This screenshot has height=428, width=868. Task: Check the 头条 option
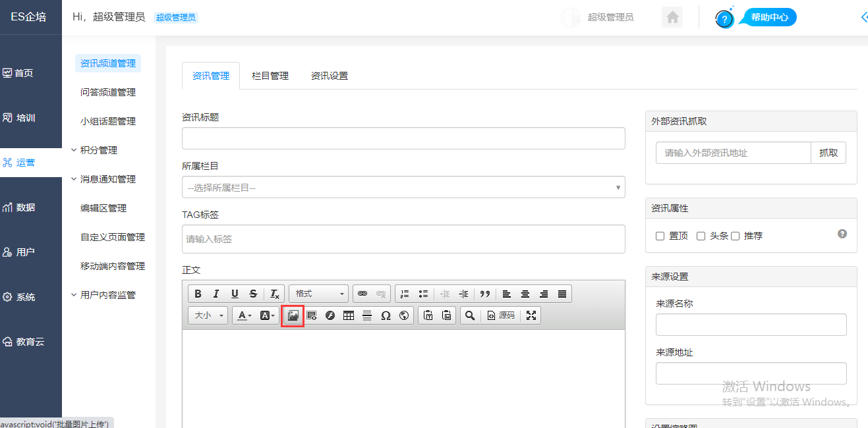coord(701,236)
